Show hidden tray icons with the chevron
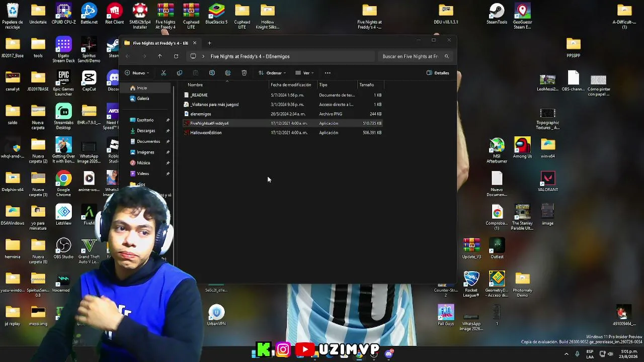This screenshot has width=644, height=362. [x=566, y=354]
